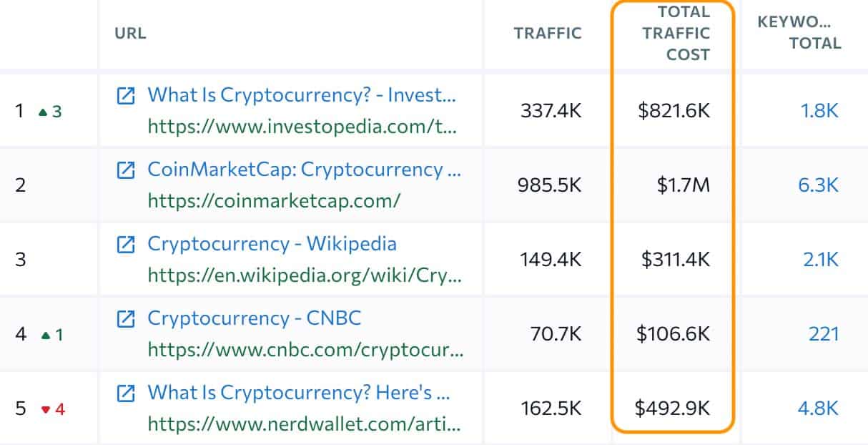Click the external link icon next to Wikipedia

click(127, 245)
